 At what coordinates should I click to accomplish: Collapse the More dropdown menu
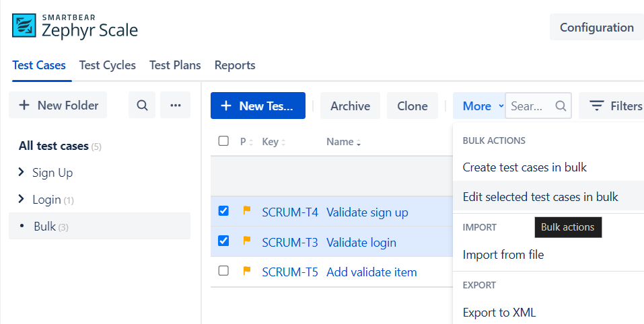(x=482, y=106)
